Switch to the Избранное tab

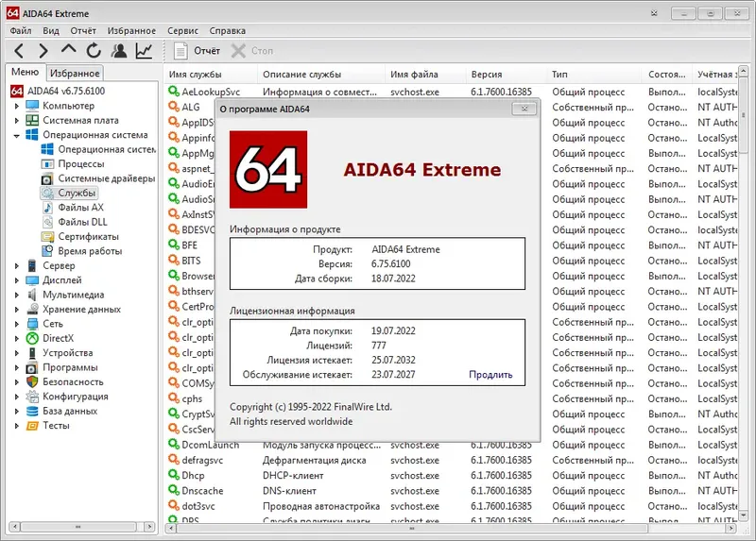click(x=75, y=74)
